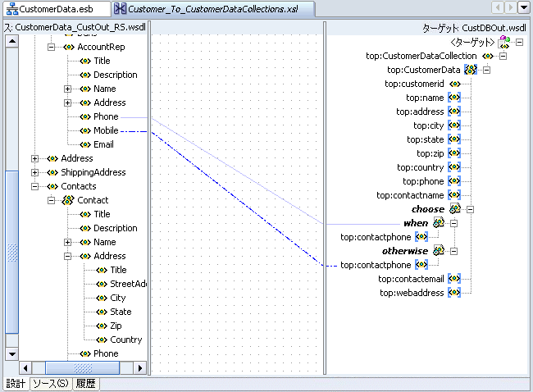Click the Mobile element icon

click(x=85, y=130)
